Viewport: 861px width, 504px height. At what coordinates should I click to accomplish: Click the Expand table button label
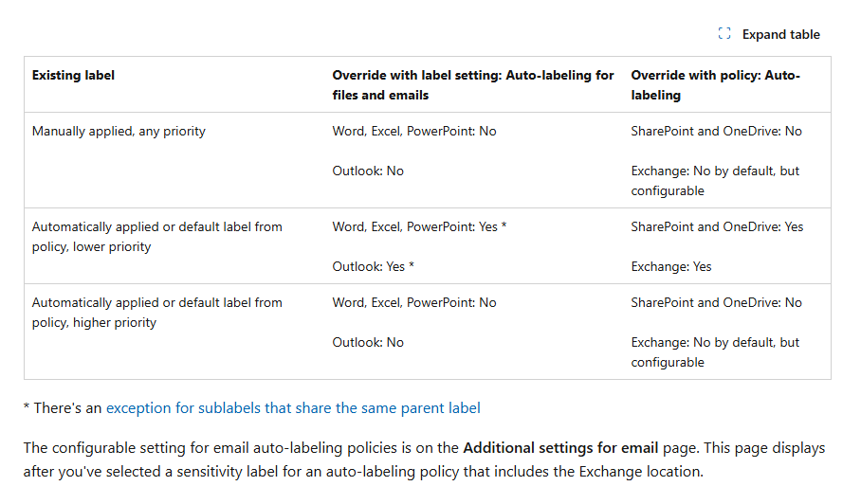(780, 34)
